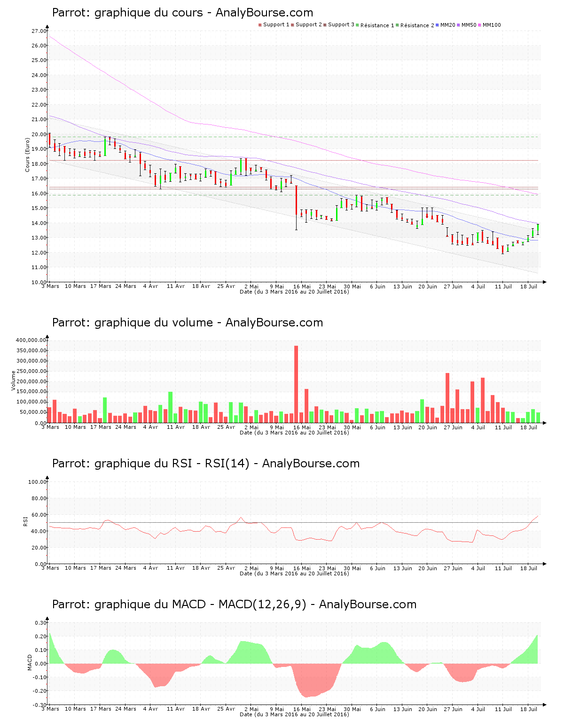564x728 pixels.
Task: Click the Support 2 legend swatch
Action: coord(292,25)
